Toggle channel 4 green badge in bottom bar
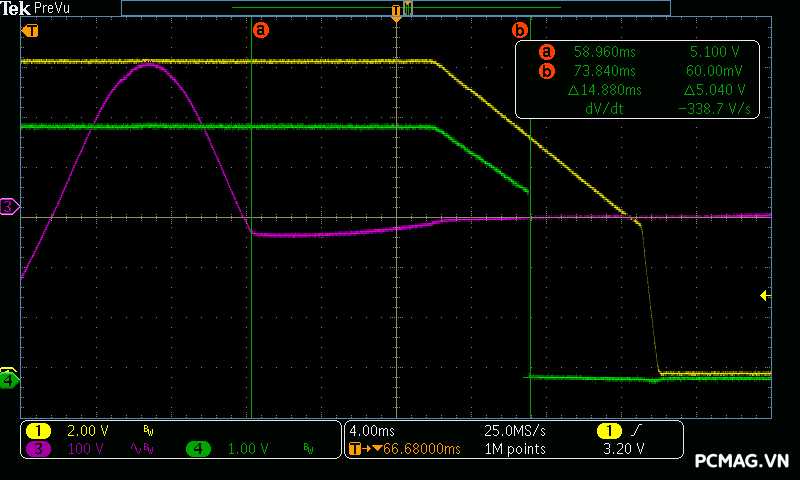Image resolution: width=800 pixels, height=480 pixels. click(x=197, y=449)
